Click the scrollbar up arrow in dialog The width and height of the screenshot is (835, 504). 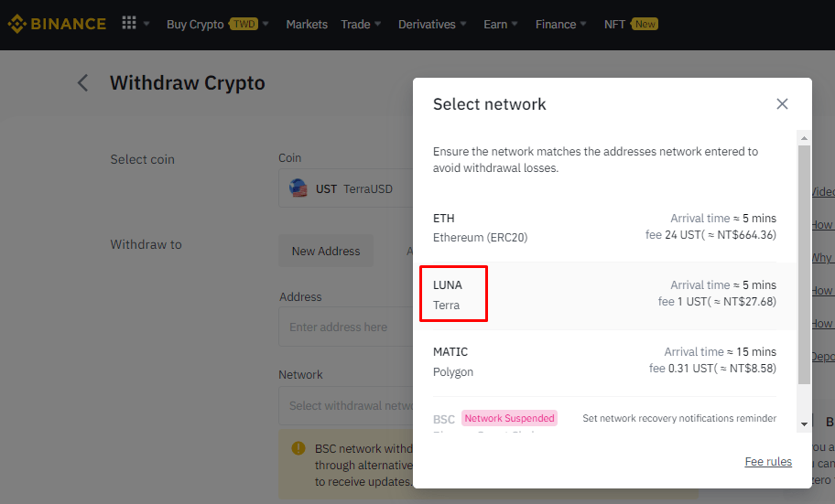pyautogui.click(x=804, y=138)
